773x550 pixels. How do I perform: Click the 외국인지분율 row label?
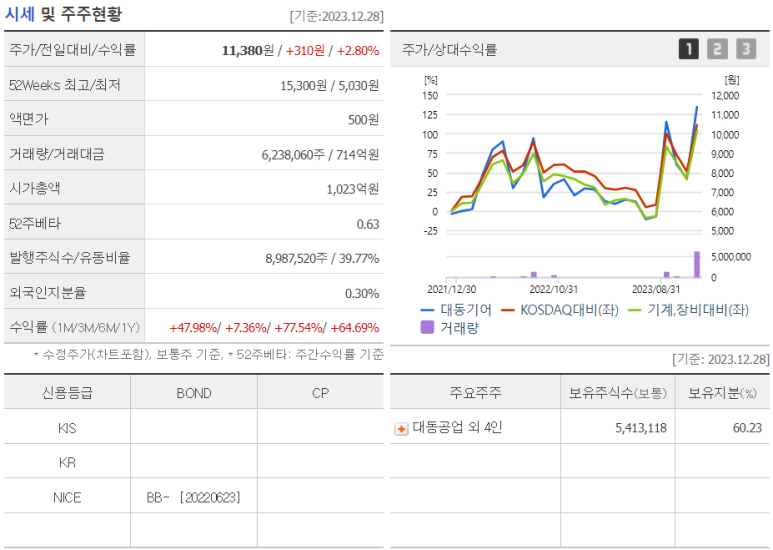(x=47, y=292)
